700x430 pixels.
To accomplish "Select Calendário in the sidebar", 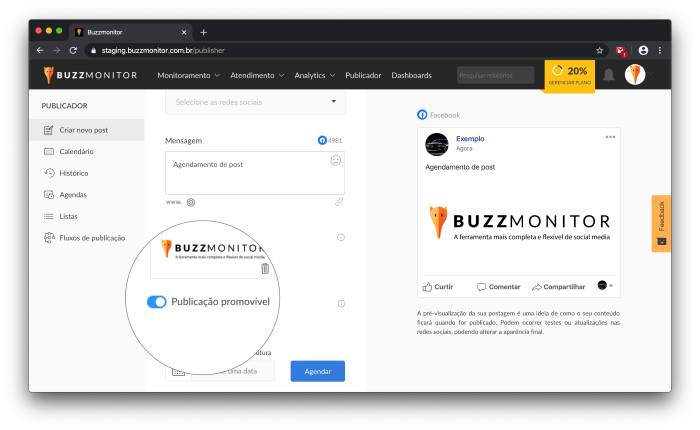I will pos(76,152).
